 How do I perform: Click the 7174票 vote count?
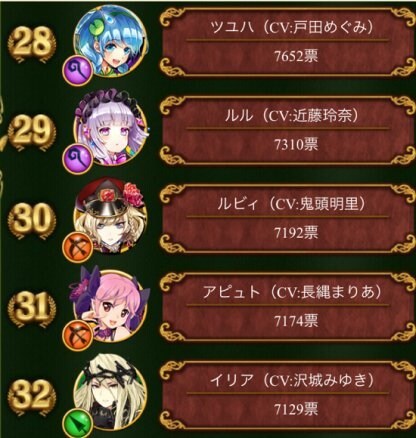296,321
